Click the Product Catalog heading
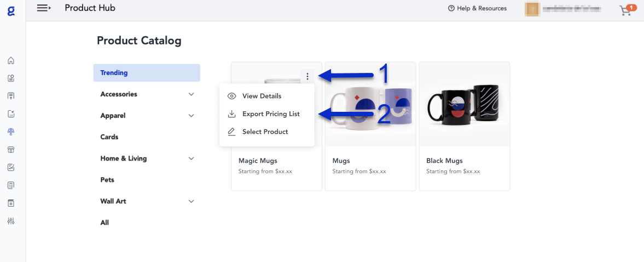Image resolution: width=644 pixels, height=262 pixels. [139, 41]
